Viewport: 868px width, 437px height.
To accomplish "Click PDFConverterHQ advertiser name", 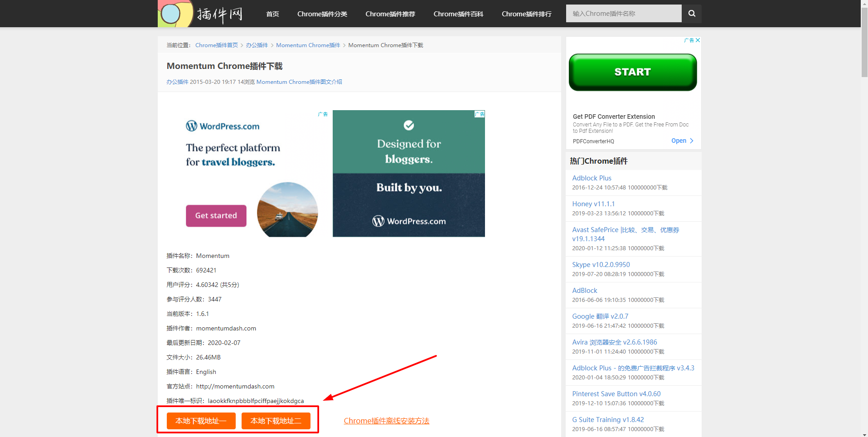I will 593,141.
